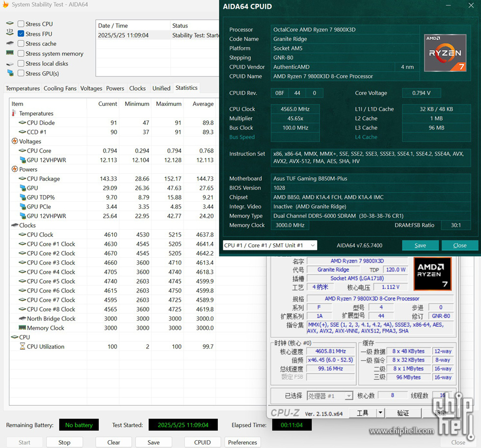This screenshot has width=481, height=448.
Task: Click the monitor icon beside GPU PCIe row
Action: [x=23, y=207]
